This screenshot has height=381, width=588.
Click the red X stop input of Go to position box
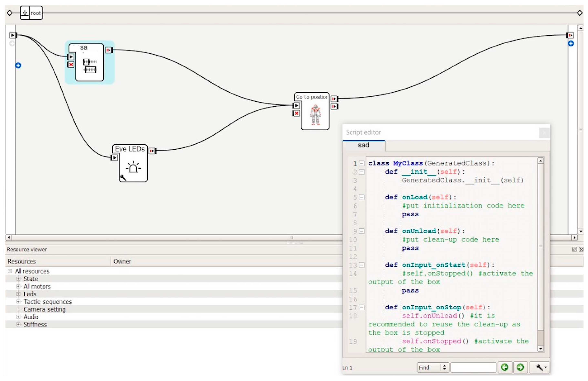pyautogui.click(x=296, y=113)
